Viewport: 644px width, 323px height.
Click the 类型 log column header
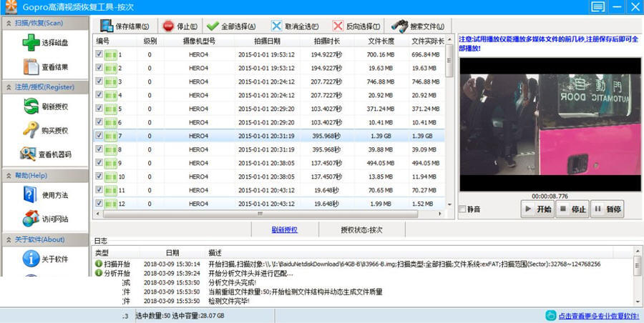(x=102, y=253)
